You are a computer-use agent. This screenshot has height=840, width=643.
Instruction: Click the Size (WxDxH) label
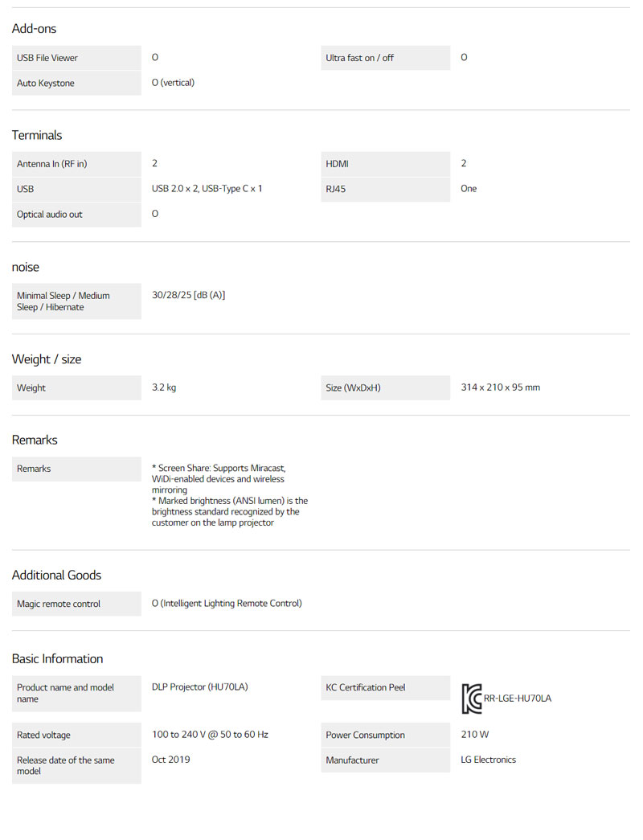coord(353,388)
